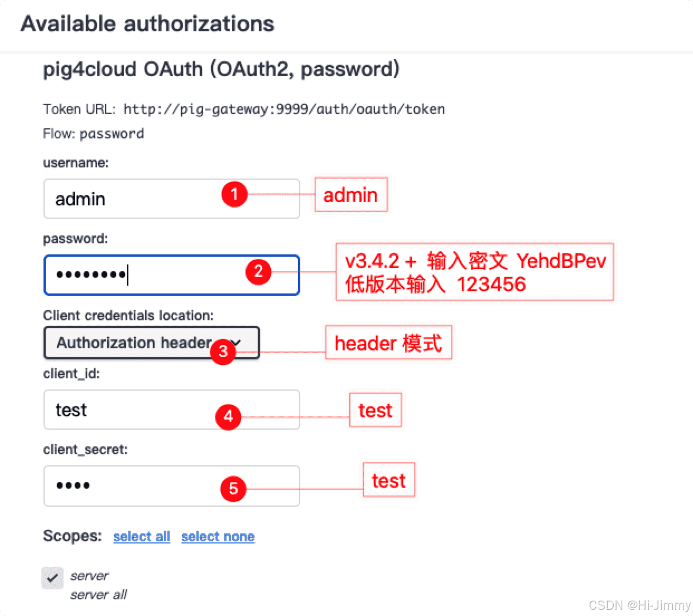Screen dimensions: 693x616
Task: Click the "select all" link
Action: coord(141,536)
